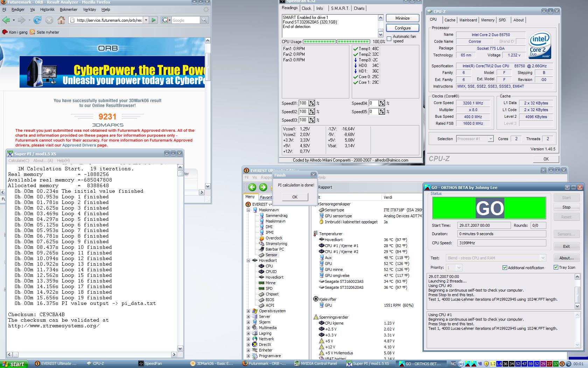Screen dimensions: 588x368
Task: Toggle SpeedFan Temp2 checkbox
Action: coord(356,54)
